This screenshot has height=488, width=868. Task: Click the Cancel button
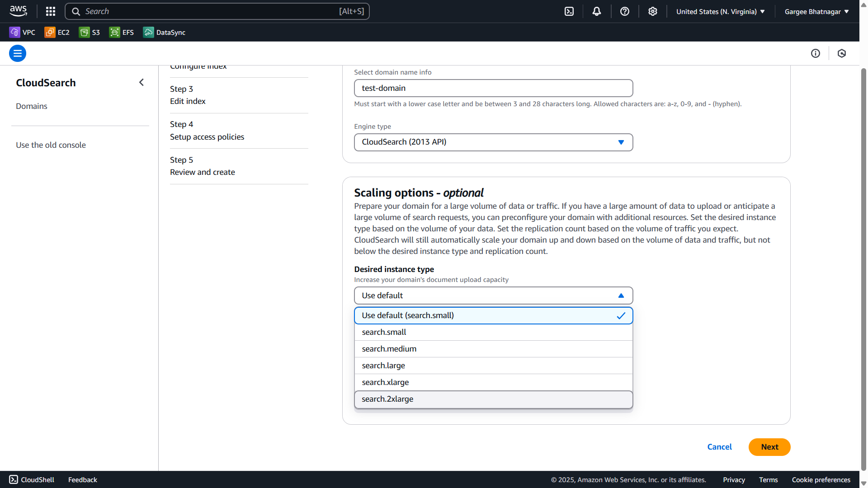pyautogui.click(x=719, y=447)
